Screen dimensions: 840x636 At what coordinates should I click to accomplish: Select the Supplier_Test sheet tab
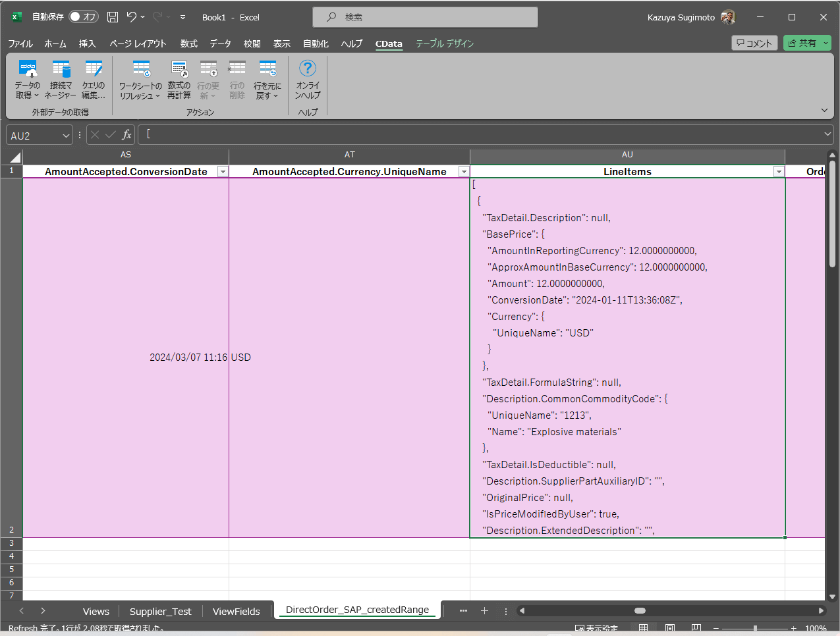[160, 611]
